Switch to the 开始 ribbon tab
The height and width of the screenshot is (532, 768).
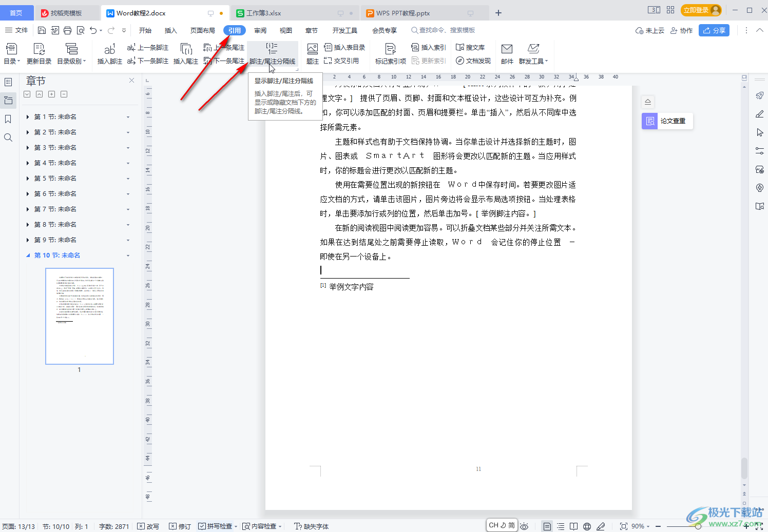145,30
